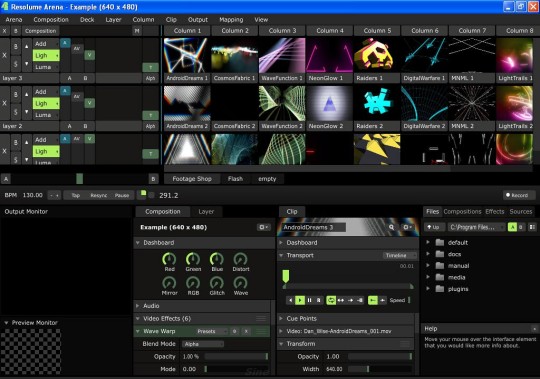The height and width of the screenshot is (379, 540).
Task: Click the magnifier icon beside AndroidDreams 3
Action: pos(392,227)
